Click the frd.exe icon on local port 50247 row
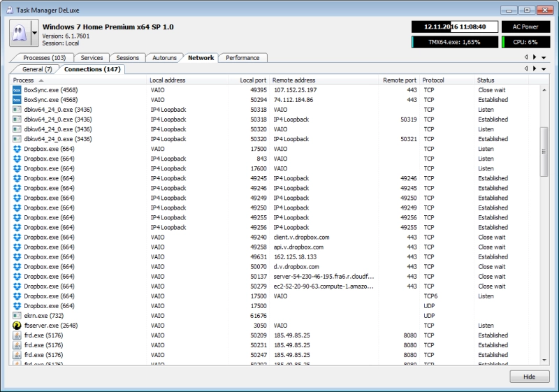 click(17, 355)
